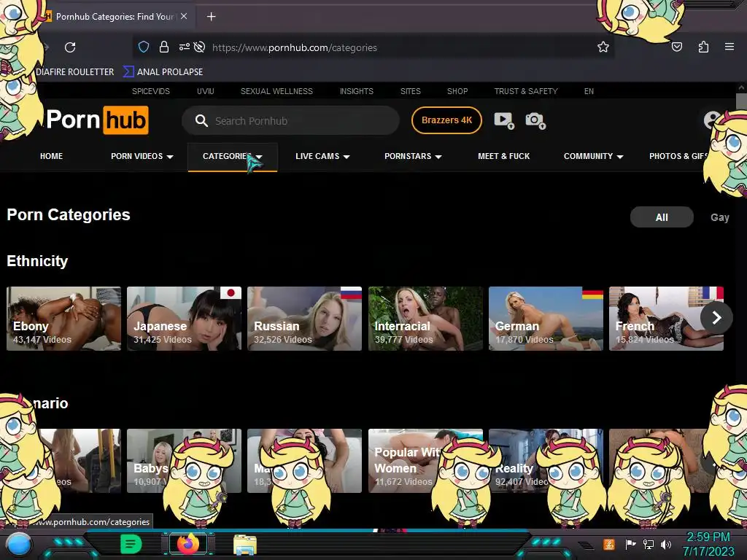Open the site permissions icon in address bar
This screenshot has width=747, height=560.
(184, 47)
